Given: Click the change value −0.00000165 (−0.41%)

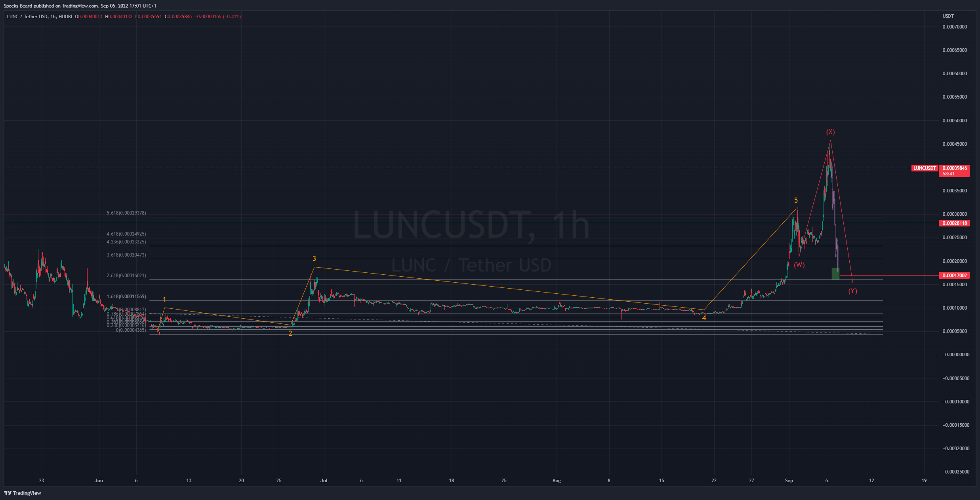Looking at the screenshot, I should coord(218,17).
